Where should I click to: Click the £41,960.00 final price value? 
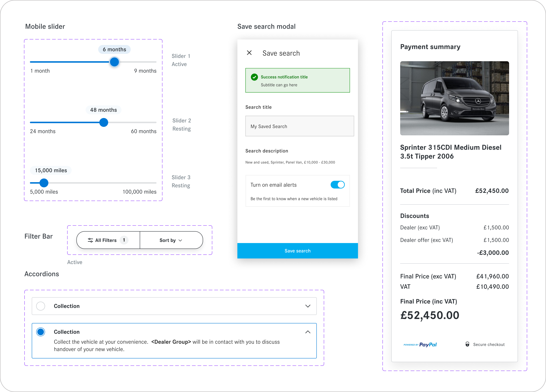(x=492, y=276)
